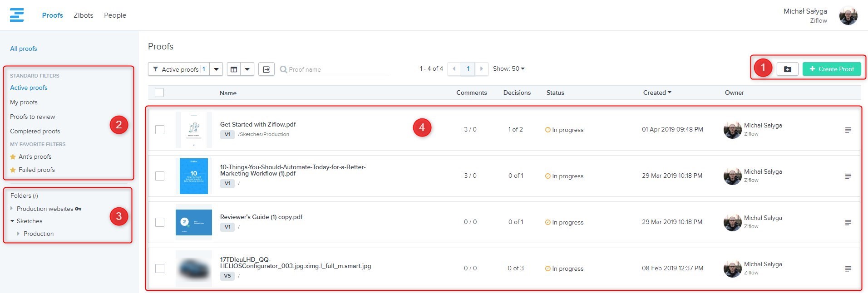Select checkbox for HELIOSConfigurator jpg proof
The image size is (868, 293).
click(160, 269)
